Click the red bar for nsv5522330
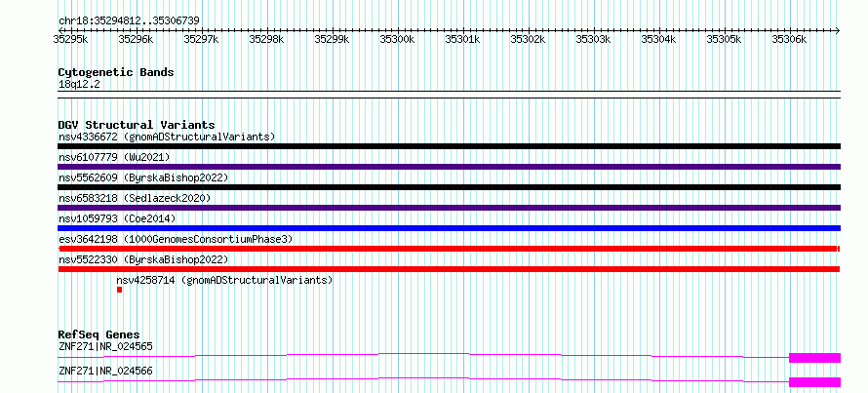This screenshot has width=868, height=393. pyautogui.click(x=449, y=269)
